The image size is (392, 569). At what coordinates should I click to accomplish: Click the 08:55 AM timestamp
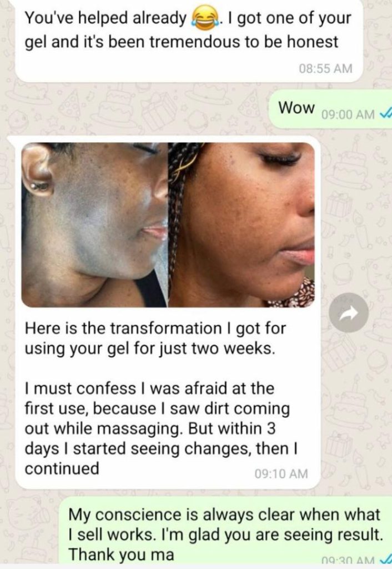pyautogui.click(x=325, y=68)
